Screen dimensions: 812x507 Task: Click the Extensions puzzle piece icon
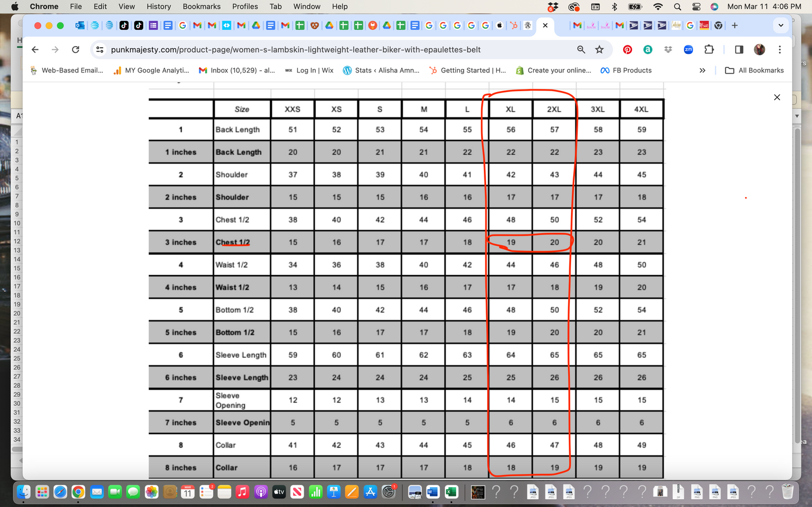coord(709,49)
